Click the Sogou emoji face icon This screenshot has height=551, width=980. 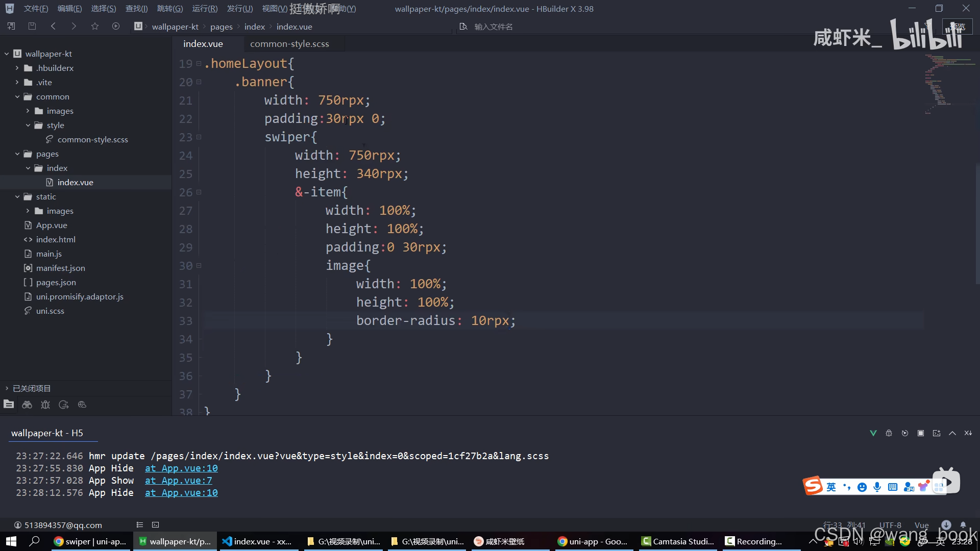(862, 487)
